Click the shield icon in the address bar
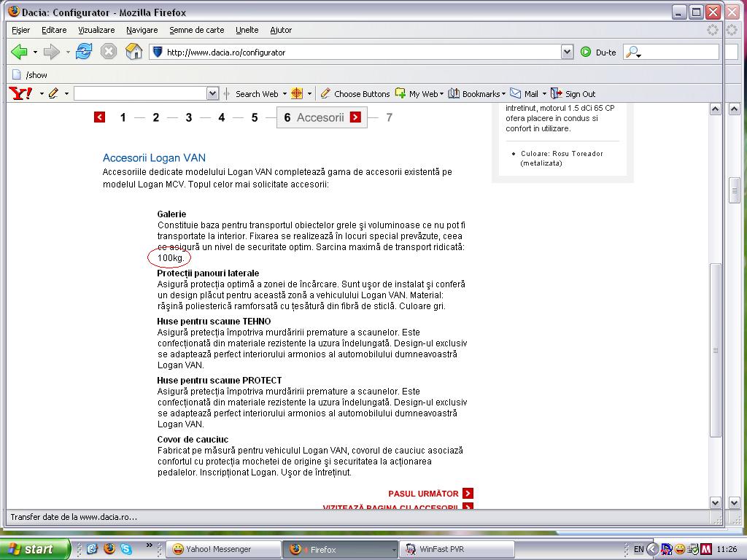 (158, 52)
